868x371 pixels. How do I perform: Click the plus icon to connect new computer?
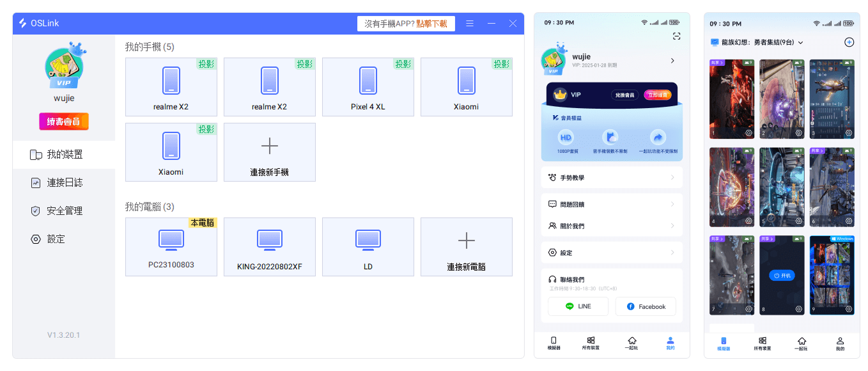(x=466, y=241)
